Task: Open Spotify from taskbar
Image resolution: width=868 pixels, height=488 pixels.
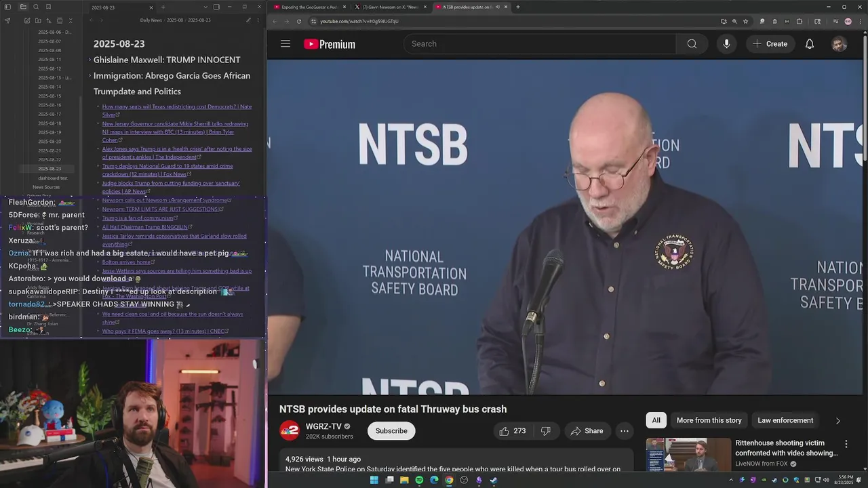Action: 419,481
